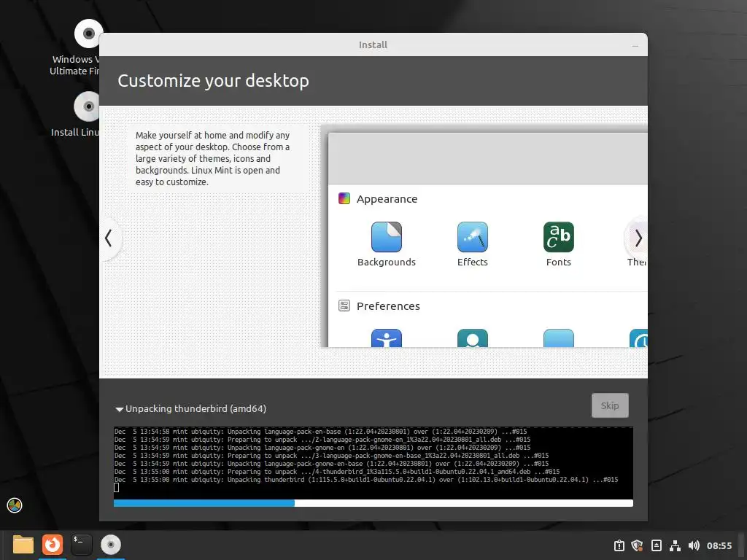Click the Install window title bar

tap(373, 44)
